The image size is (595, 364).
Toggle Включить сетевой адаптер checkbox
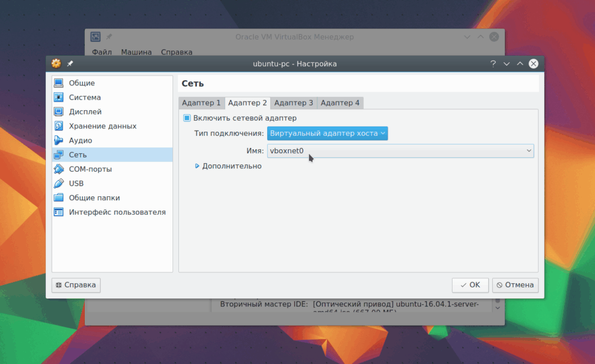[x=187, y=118]
